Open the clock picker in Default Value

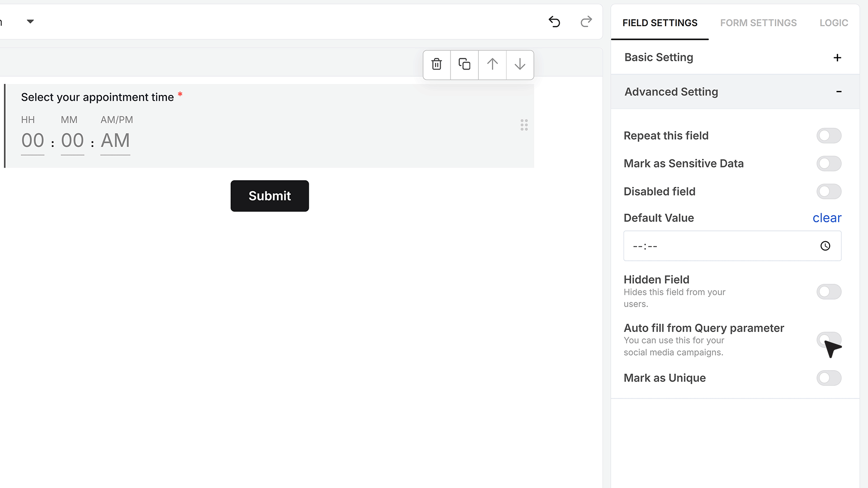[825, 246]
